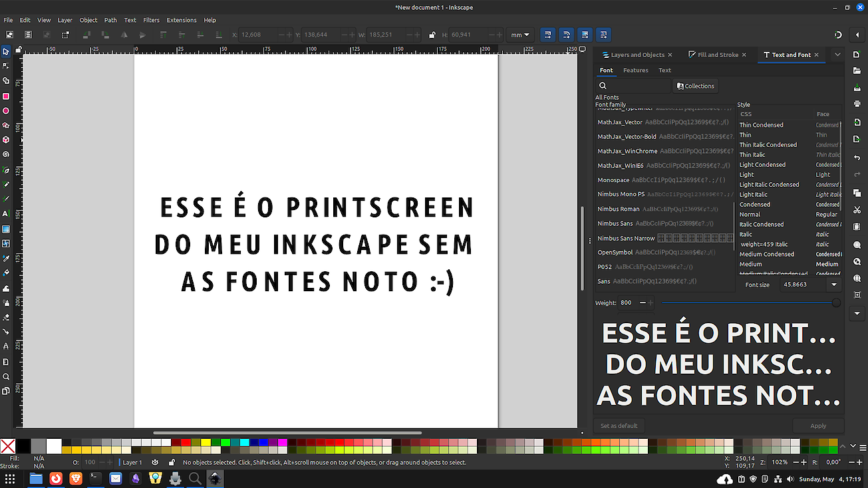Image resolution: width=868 pixels, height=488 pixels.
Task: Open the Path menu
Action: [110, 20]
